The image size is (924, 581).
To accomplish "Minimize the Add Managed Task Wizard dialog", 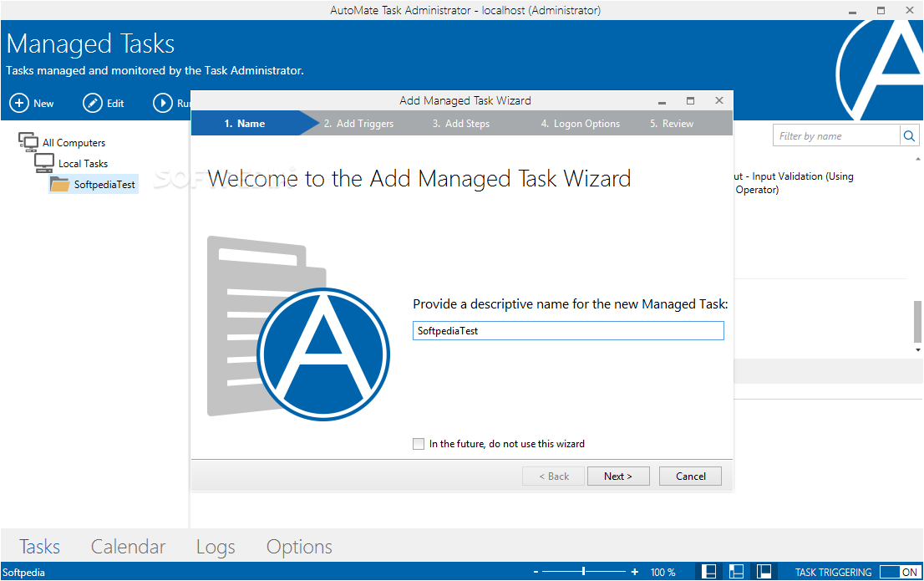I will (662, 101).
